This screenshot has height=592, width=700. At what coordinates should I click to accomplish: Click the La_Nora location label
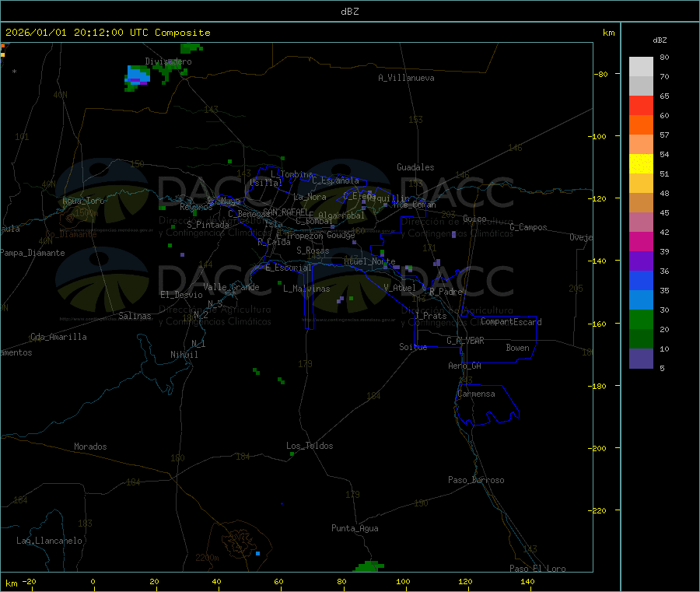pyautogui.click(x=310, y=197)
